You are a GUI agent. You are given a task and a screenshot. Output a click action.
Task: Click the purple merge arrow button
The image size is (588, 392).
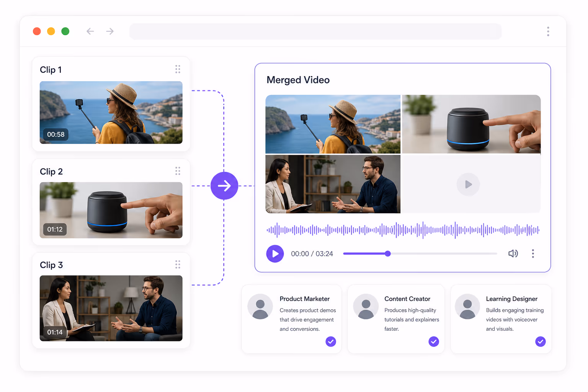point(224,186)
